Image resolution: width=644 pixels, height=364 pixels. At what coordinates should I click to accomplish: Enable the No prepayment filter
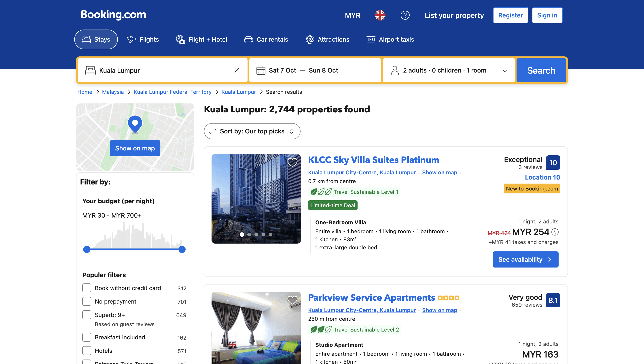tap(87, 301)
